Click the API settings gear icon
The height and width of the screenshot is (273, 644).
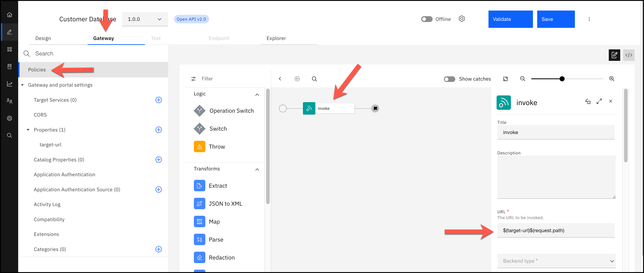[x=462, y=19]
